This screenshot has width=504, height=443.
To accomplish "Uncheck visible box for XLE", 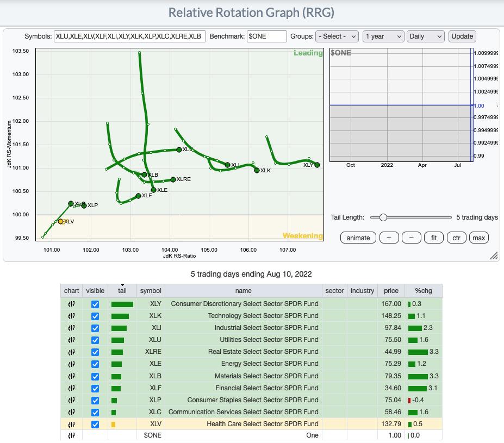I will [95, 364].
